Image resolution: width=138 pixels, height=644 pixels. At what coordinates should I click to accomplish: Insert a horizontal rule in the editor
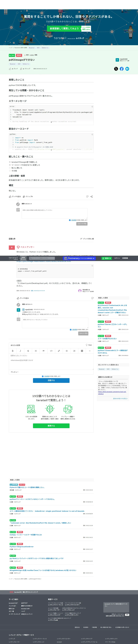[90, 351]
